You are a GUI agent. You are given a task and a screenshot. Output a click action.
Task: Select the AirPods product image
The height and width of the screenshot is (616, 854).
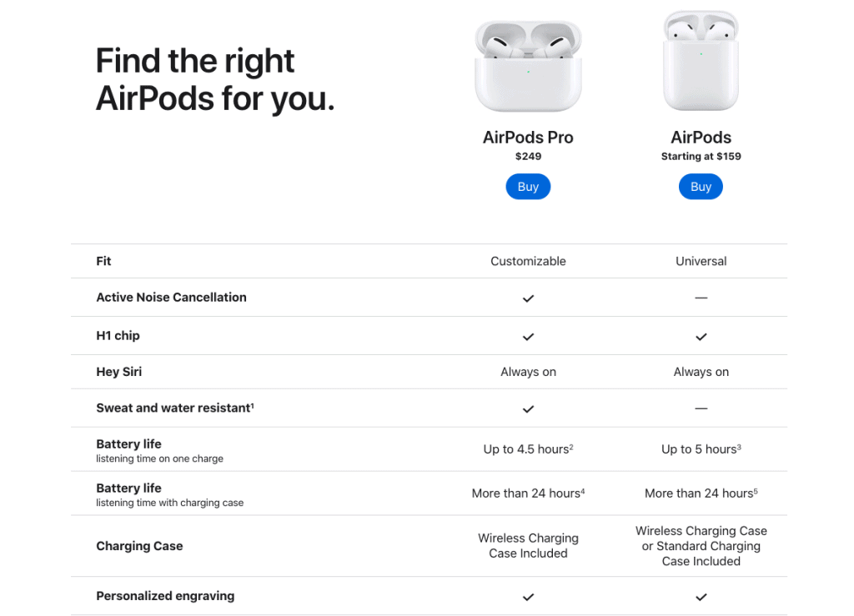tap(701, 58)
